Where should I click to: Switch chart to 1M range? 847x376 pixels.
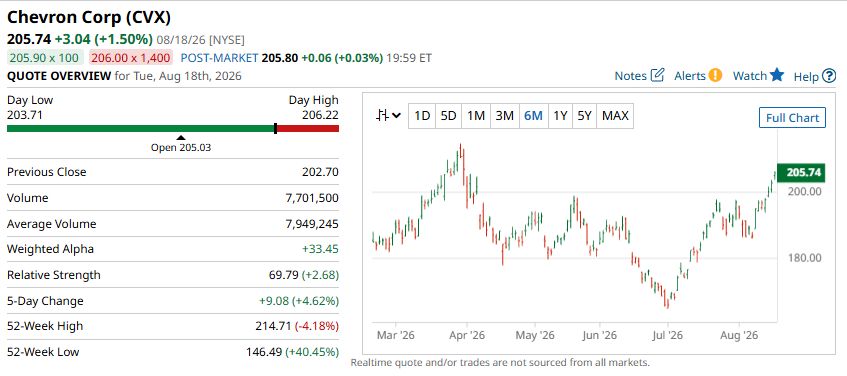coord(476,116)
